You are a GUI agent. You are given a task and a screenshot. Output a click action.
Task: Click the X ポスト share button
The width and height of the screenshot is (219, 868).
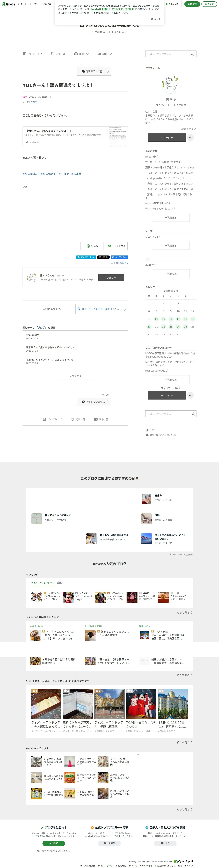(103, 257)
